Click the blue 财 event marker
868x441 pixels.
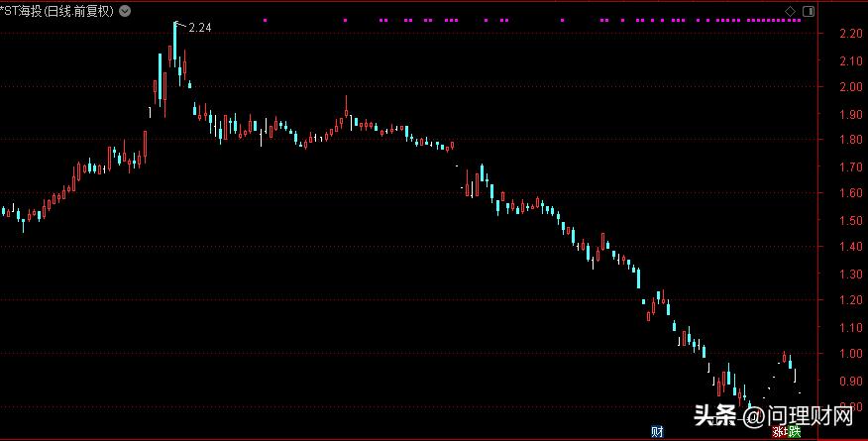coord(657,431)
